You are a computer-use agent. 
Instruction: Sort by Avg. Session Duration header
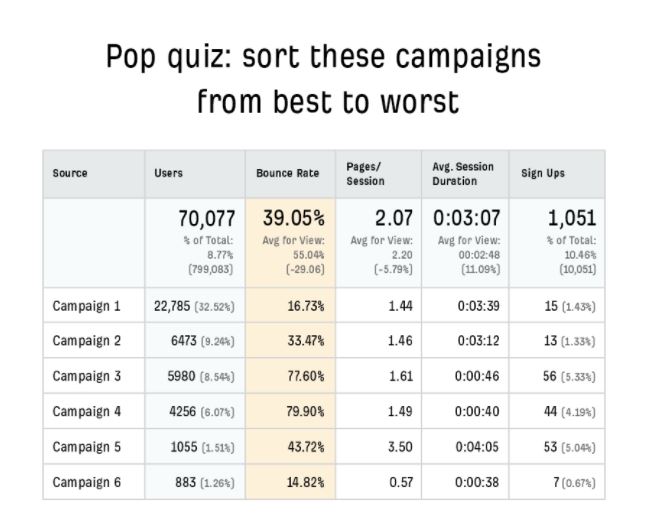463,173
